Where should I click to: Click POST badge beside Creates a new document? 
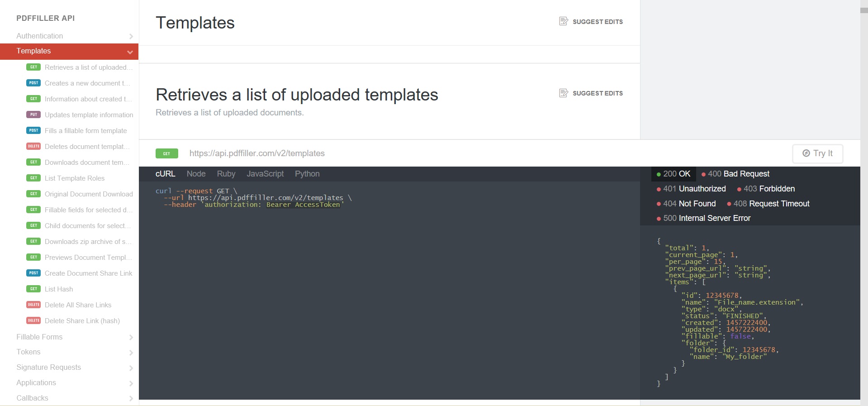(x=33, y=83)
